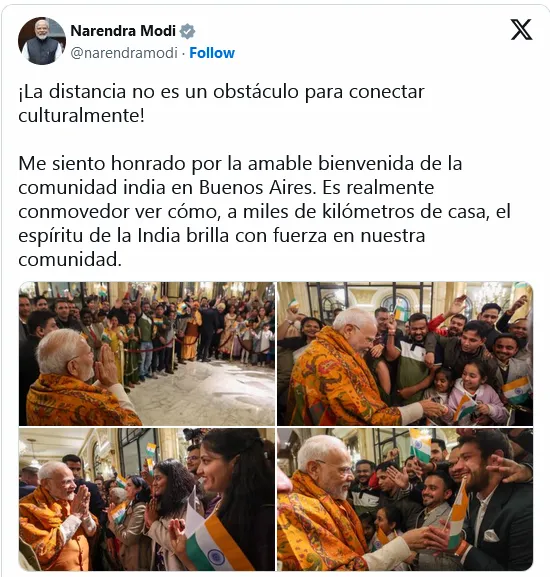The height and width of the screenshot is (577, 550).
Task: Open the @narendramodi handle link
Action: [124, 53]
